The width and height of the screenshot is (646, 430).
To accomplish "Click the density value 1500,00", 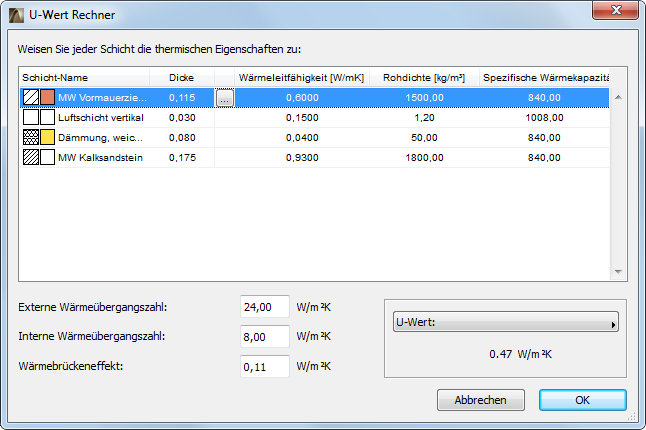I will [x=424, y=98].
